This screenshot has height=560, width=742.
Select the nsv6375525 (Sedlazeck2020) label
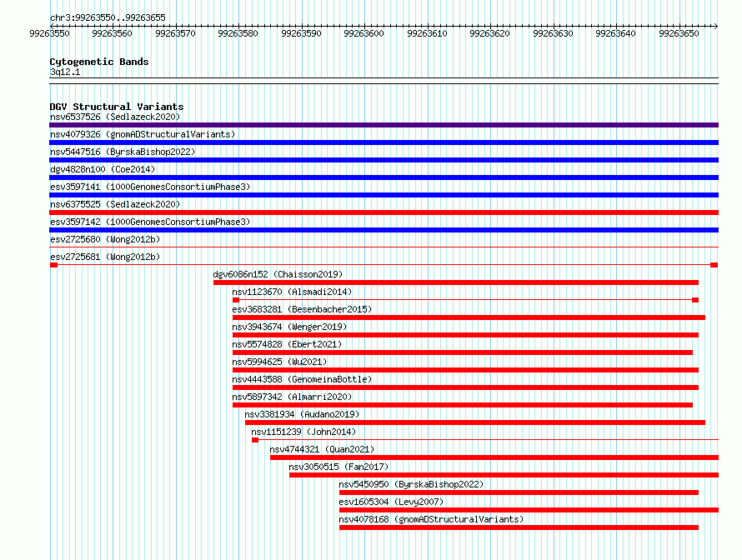click(x=115, y=204)
